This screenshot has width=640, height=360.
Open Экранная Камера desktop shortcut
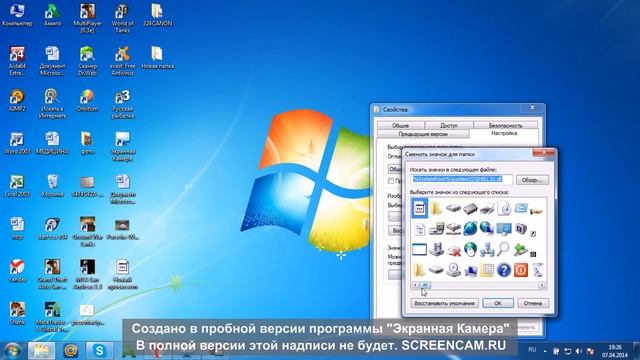tap(122, 147)
